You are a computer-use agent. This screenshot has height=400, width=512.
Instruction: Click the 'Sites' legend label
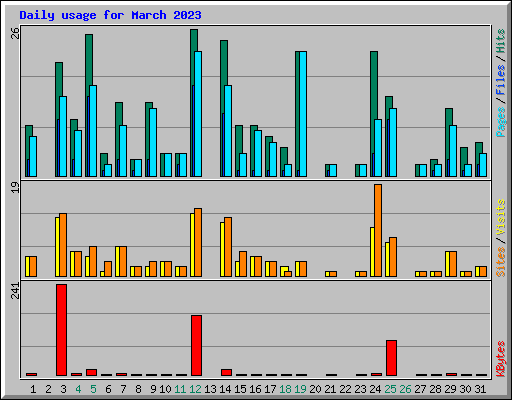pos(500,262)
